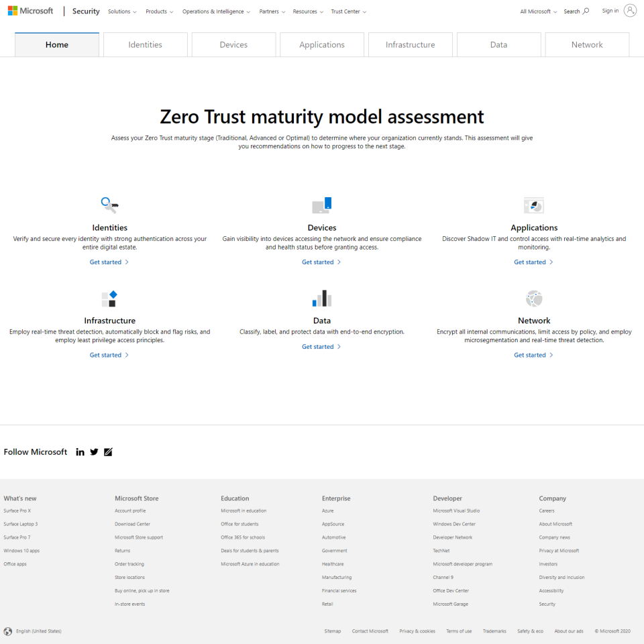644x644 pixels.
Task: Open Microsoft Visual Studio link
Action: coord(456,511)
